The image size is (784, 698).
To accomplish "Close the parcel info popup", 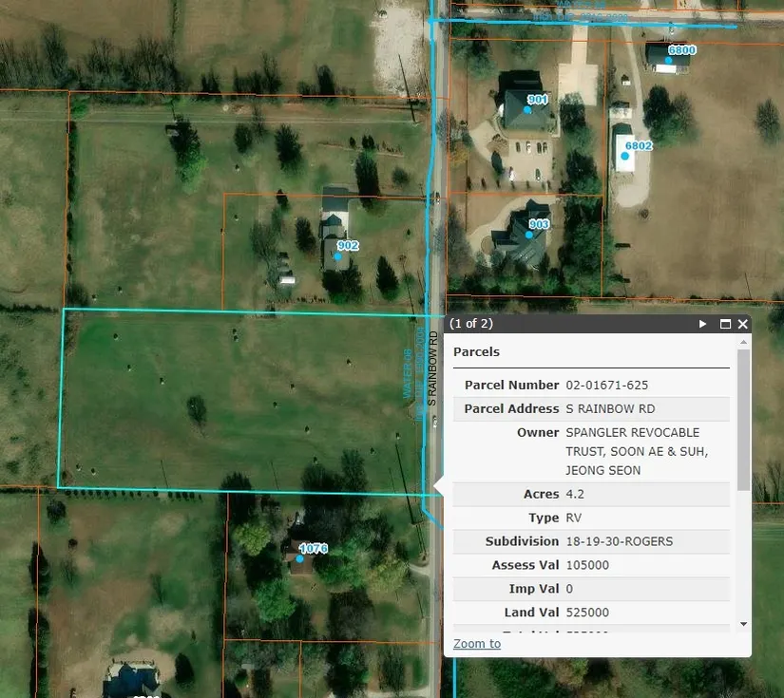I will (743, 324).
